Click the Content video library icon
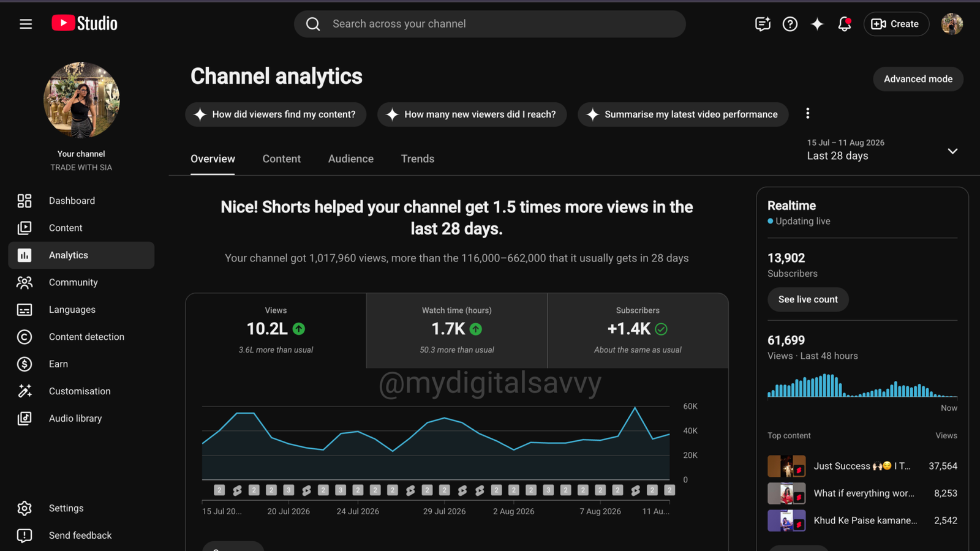Viewport: 980px width, 551px height. (24, 228)
